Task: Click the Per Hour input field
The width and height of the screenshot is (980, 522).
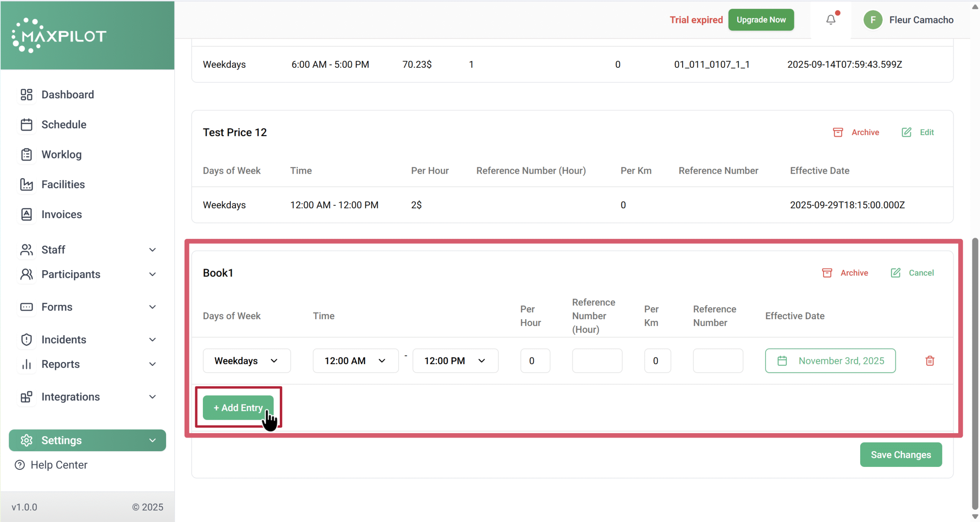Action: 535,361
